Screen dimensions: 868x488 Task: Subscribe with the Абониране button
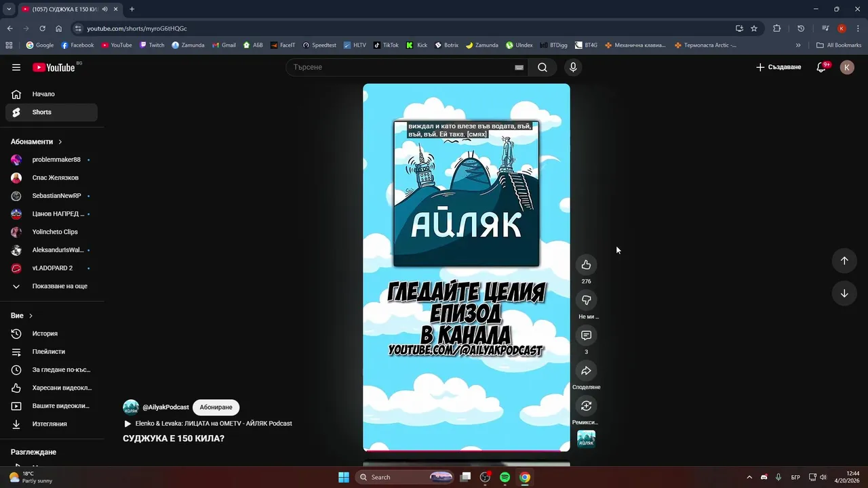[216, 407]
